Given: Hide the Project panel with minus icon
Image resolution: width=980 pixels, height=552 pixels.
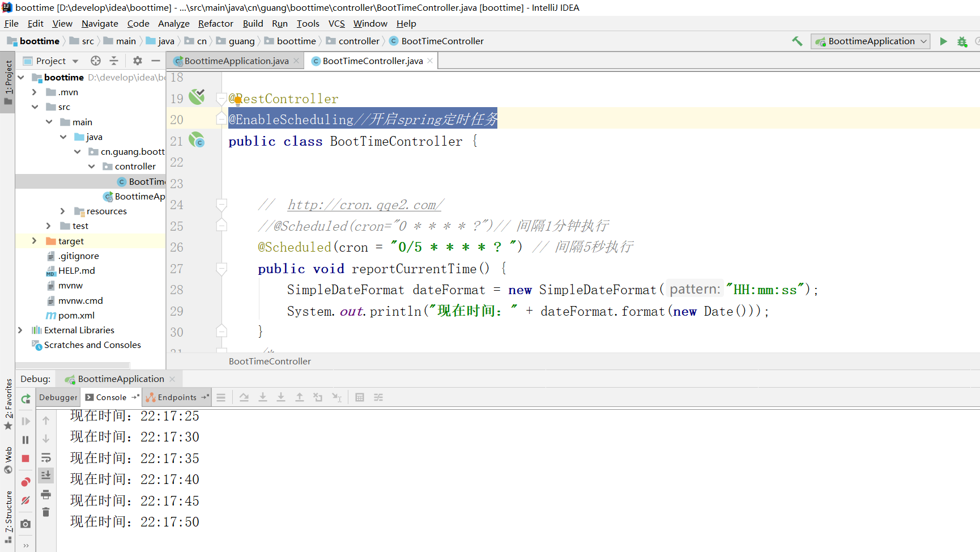Looking at the screenshot, I should tap(156, 61).
